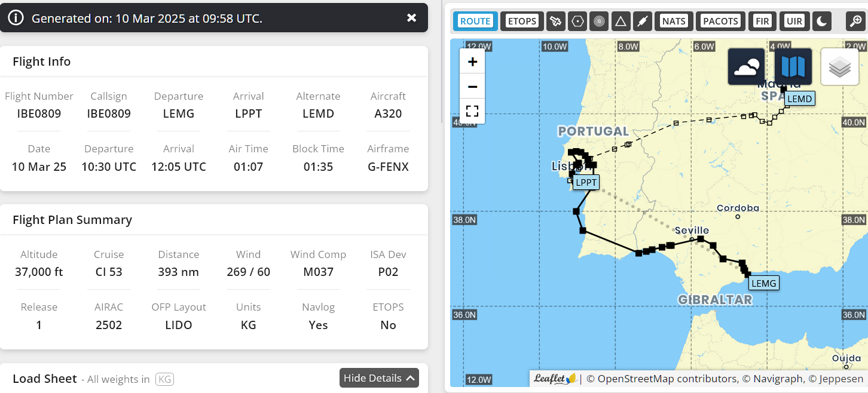This screenshot has width=868, height=393.
Task: Click the departure time 10:30 UTC
Action: (x=109, y=167)
